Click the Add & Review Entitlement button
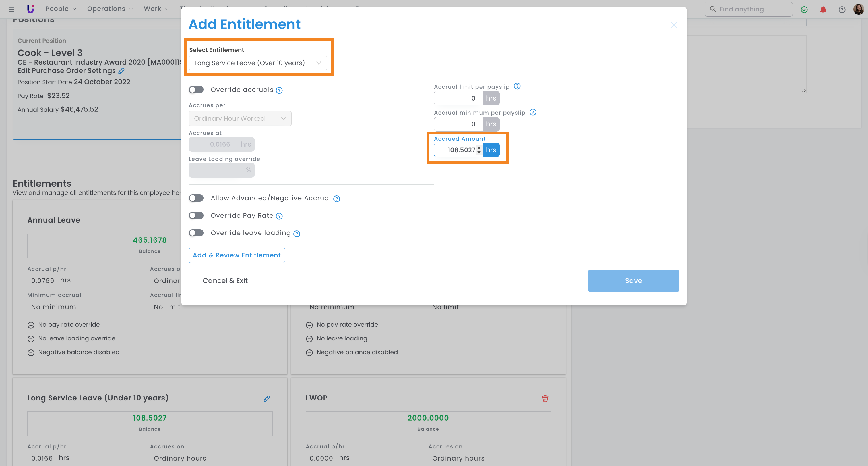This screenshot has width=868, height=466. 237,255
